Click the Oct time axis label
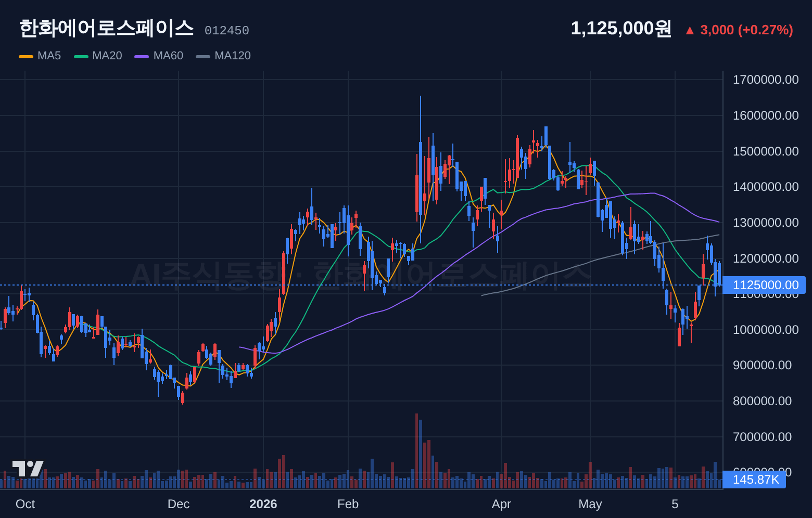The image size is (812, 518). pos(25,504)
